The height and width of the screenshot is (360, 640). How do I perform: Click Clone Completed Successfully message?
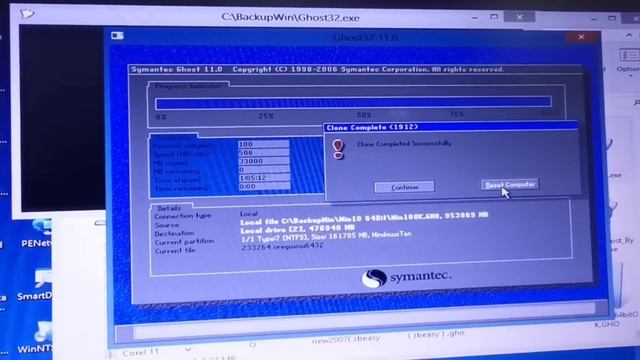click(x=404, y=144)
